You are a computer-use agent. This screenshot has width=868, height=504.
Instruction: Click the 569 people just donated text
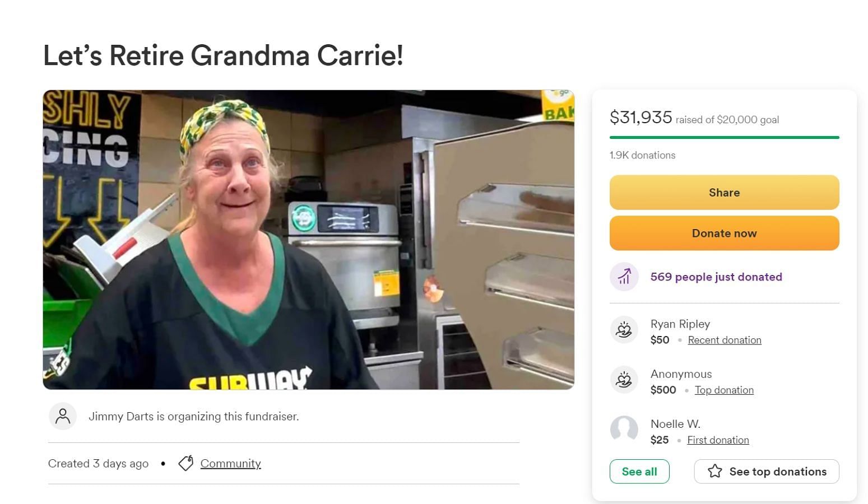pos(716,277)
